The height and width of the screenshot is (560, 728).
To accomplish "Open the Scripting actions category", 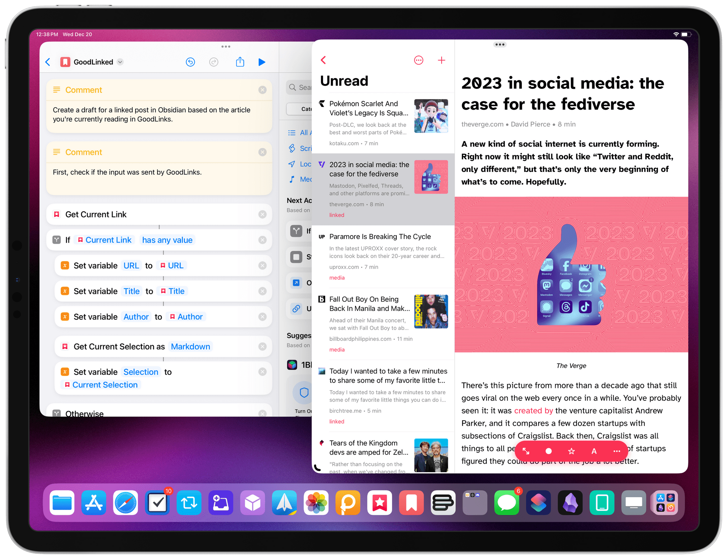I will [x=300, y=148].
